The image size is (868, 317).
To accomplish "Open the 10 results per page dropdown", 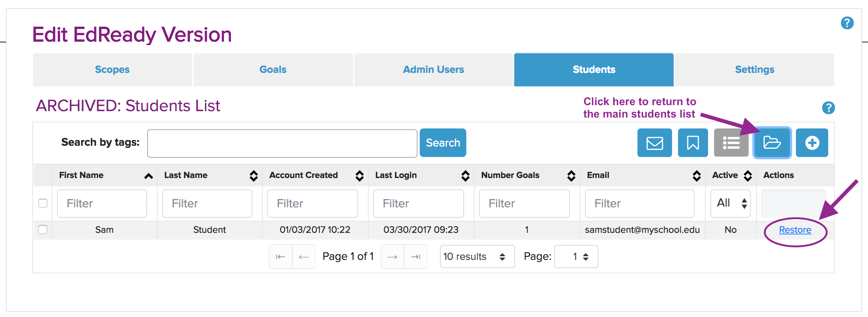I will point(477,257).
